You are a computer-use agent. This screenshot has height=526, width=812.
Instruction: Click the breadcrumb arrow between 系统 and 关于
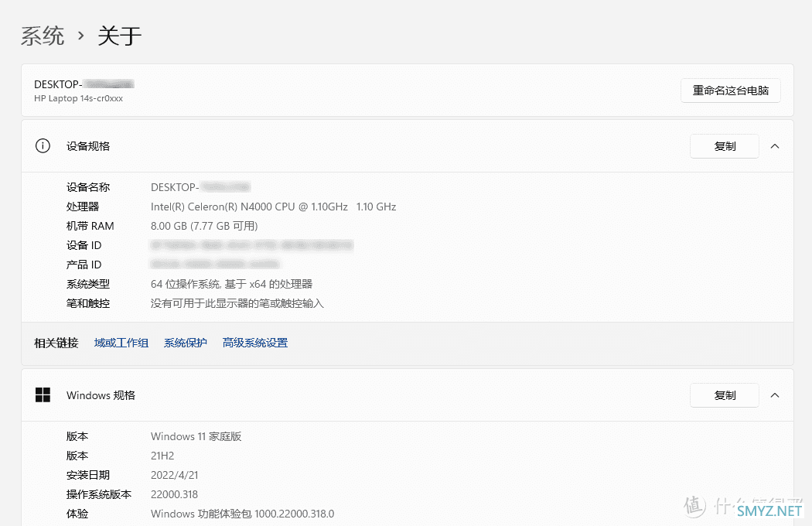pos(80,36)
